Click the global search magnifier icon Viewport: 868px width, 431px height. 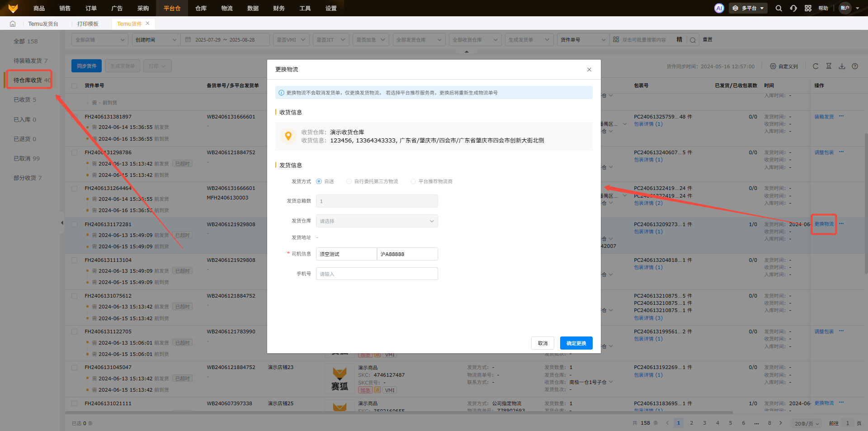click(778, 8)
